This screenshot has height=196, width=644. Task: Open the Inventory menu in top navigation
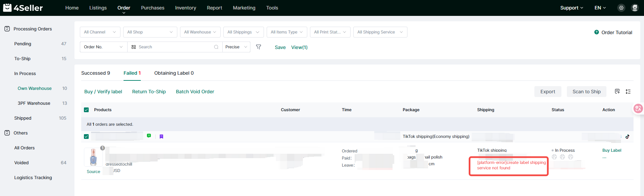coord(185,8)
